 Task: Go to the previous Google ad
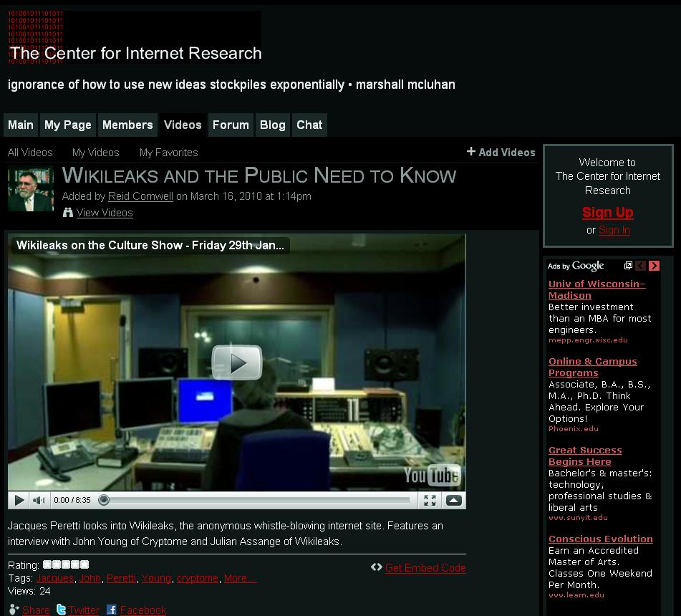pos(641,266)
